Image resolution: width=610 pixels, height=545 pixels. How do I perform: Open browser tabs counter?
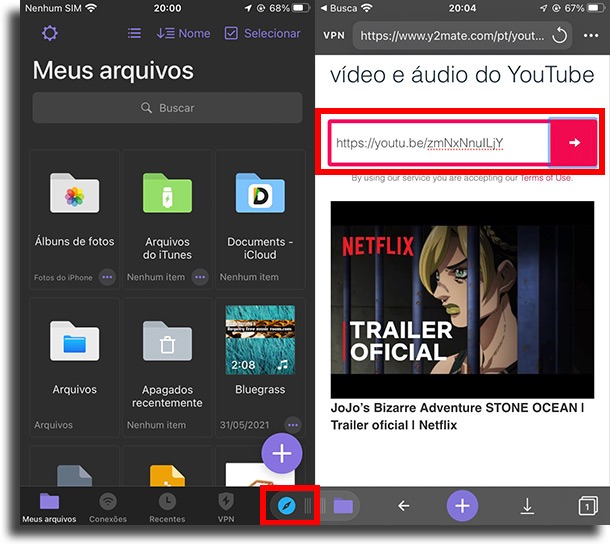(588, 506)
